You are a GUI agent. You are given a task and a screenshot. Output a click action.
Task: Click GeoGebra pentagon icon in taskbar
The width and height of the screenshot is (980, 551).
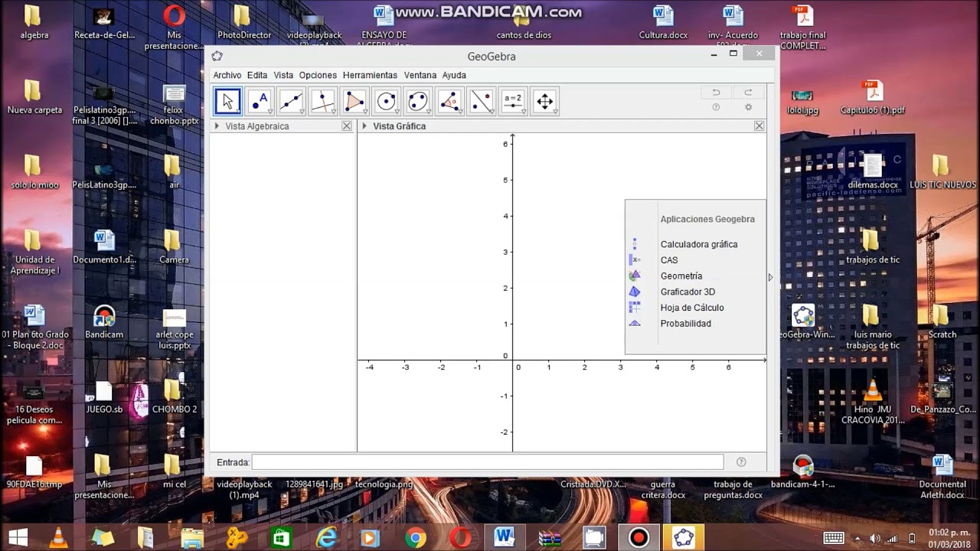pos(683,537)
